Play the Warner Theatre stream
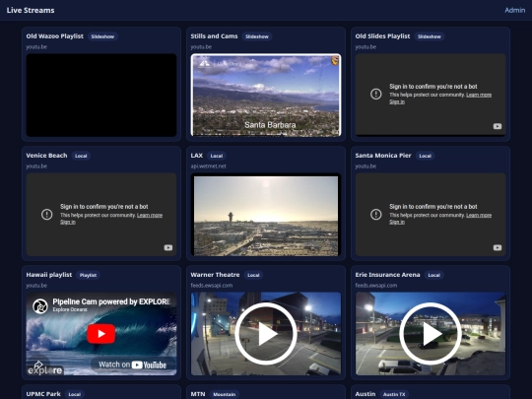This screenshot has width=532, height=399. (x=266, y=334)
